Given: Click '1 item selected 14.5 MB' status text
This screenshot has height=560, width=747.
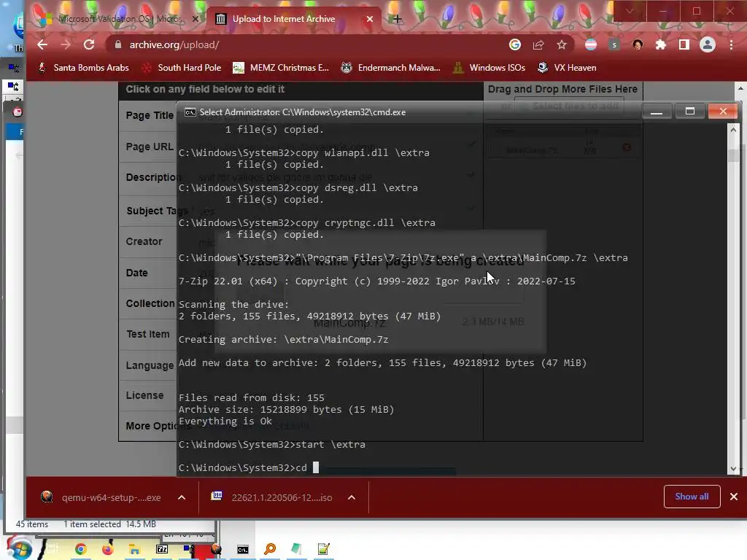Looking at the screenshot, I should [110, 524].
